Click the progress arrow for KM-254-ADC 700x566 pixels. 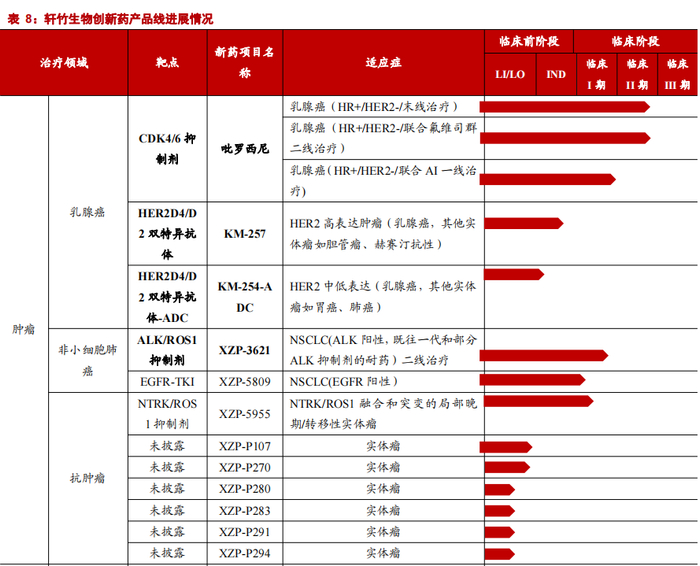[x=514, y=275]
